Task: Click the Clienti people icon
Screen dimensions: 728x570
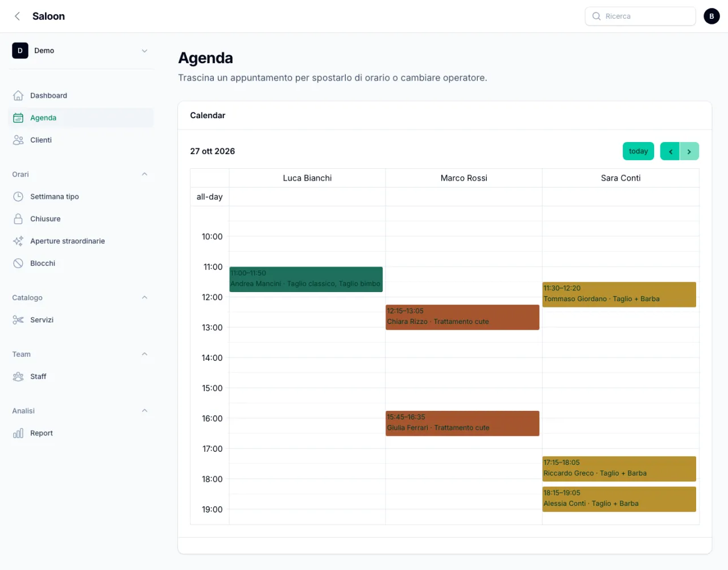Action: [18, 140]
